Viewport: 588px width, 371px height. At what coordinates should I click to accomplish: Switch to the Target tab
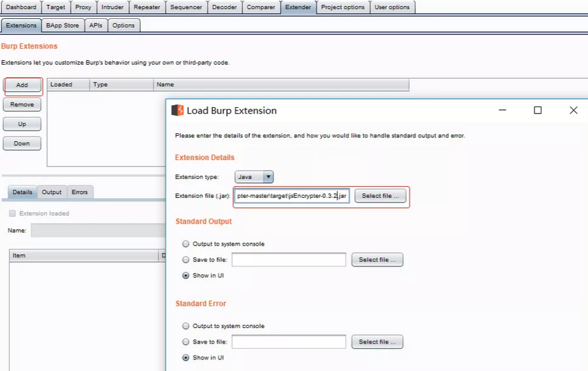(x=56, y=7)
